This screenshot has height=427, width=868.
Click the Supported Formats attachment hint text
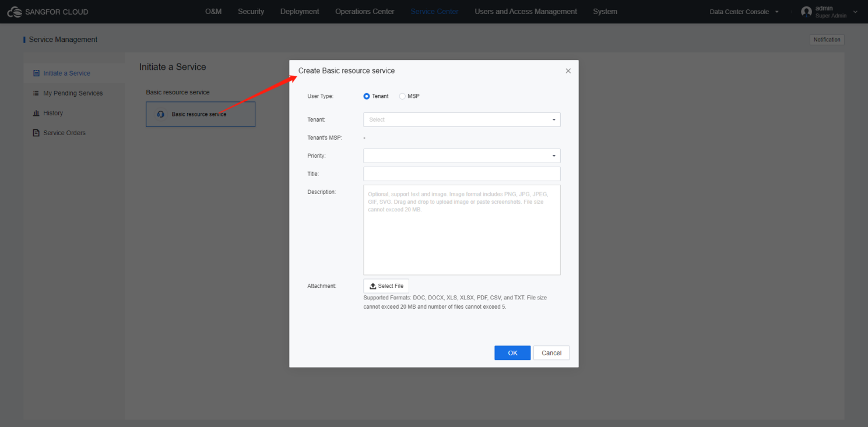point(455,302)
